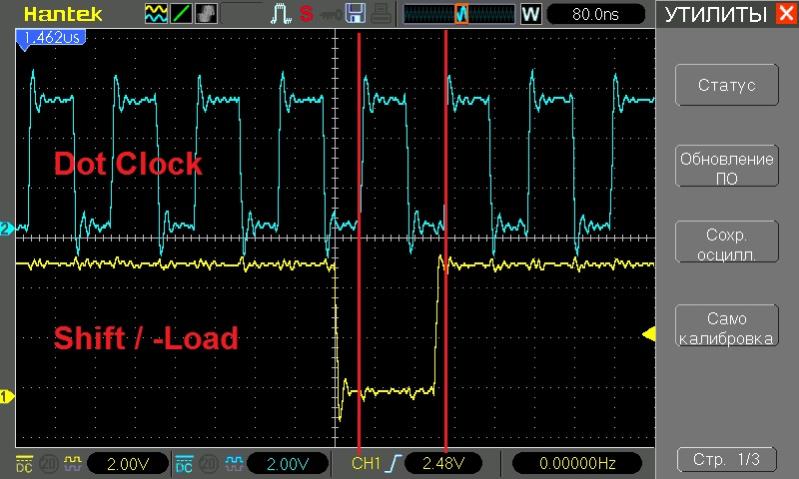
Task: Click the W window mode icon
Action: pos(531,14)
